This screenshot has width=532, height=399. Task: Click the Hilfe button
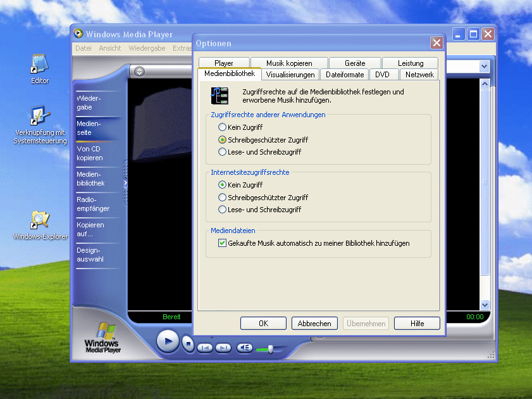417,323
